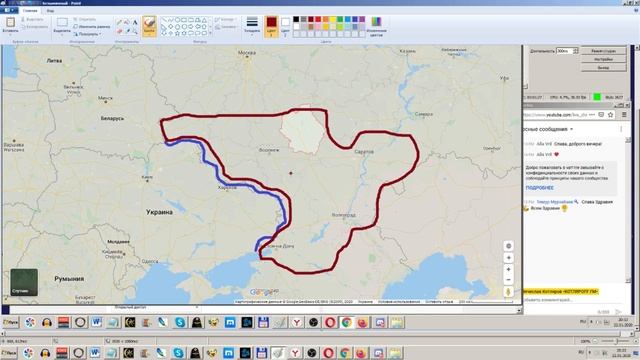Open the Кисти brushes dropdown
Viewport: 640px width, 360px height.
pos(149,34)
